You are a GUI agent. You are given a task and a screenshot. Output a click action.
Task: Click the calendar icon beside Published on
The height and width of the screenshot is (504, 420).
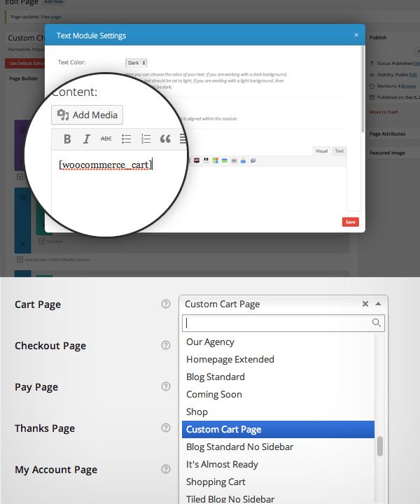pos(372,97)
